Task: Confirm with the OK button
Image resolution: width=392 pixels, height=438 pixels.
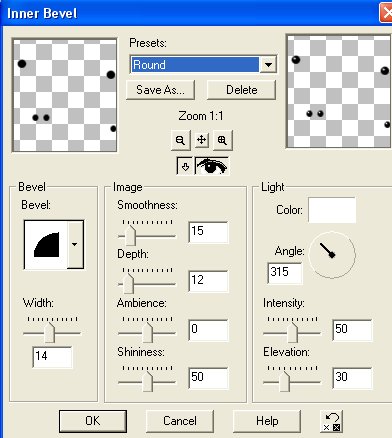Action: coord(93,421)
